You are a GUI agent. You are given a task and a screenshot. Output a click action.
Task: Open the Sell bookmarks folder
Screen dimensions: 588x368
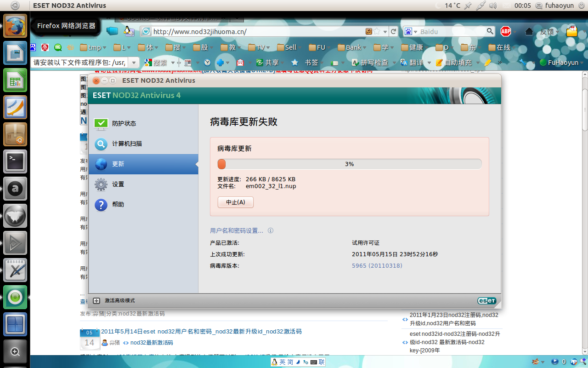pos(288,47)
